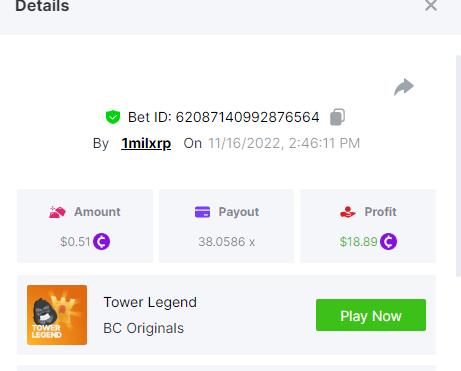
Task: Click the vertical scrollbar of the dialog
Action: click(x=458, y=166)
